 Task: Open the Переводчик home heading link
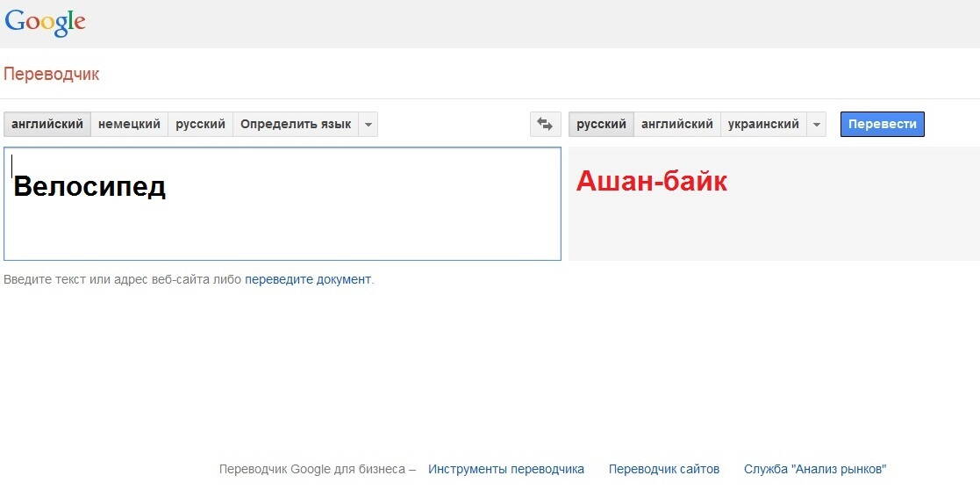52,75
